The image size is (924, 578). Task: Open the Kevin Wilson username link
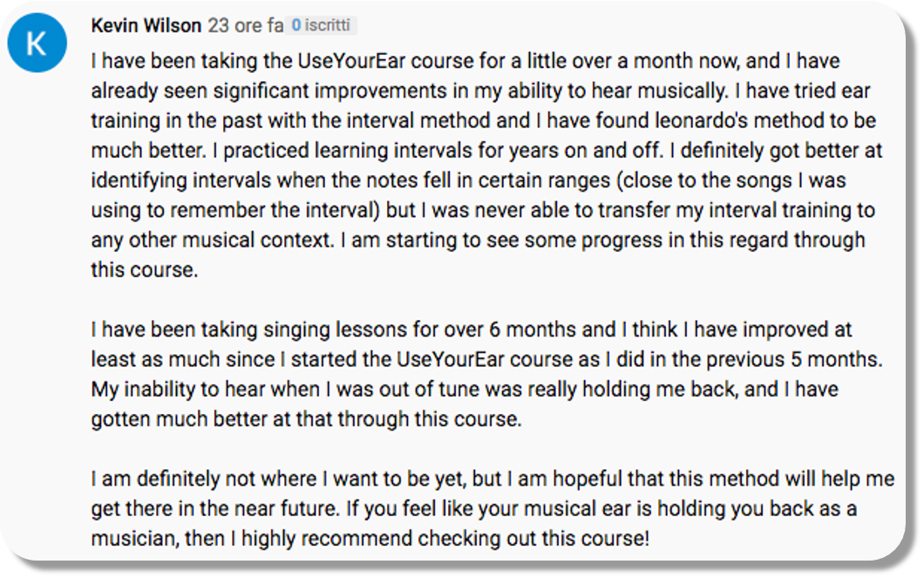(146, 25)
